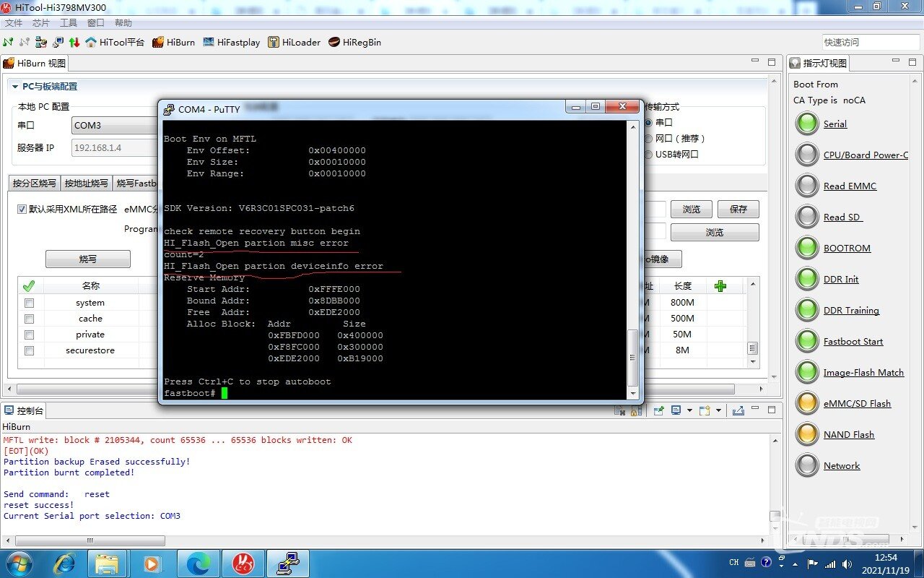Open the COM3 serial port dropdown

(x=114, y=125)
